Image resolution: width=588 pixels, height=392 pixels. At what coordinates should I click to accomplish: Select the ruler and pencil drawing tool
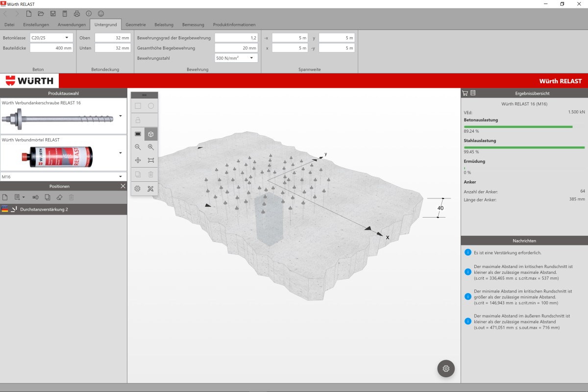point(151,189)
